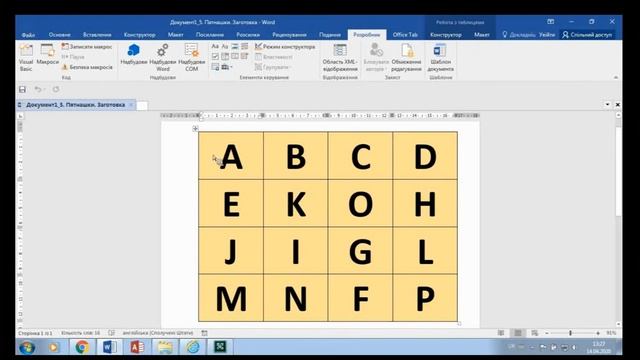Open Chrome from the taskbar
The height and width of the screenshot is (360, 640).
[x=82, y=347]
